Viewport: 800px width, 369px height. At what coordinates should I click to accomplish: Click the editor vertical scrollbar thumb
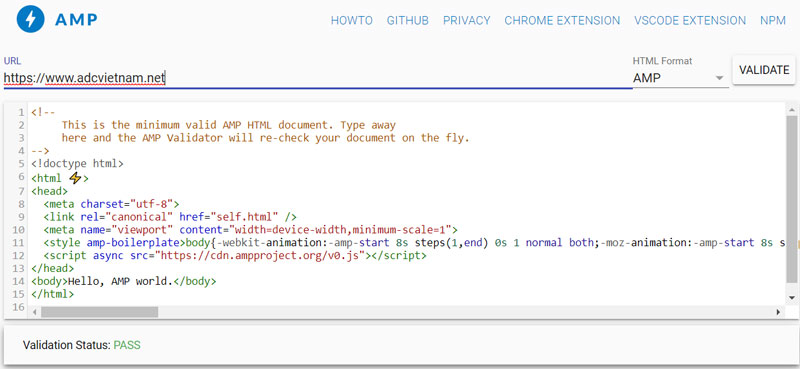tap(791, 199)
